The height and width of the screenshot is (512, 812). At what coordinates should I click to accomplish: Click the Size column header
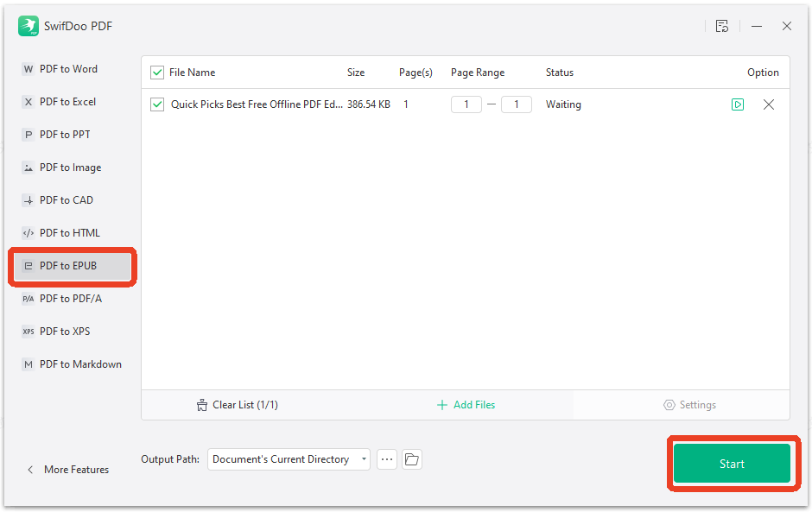[x=356, y=73]
